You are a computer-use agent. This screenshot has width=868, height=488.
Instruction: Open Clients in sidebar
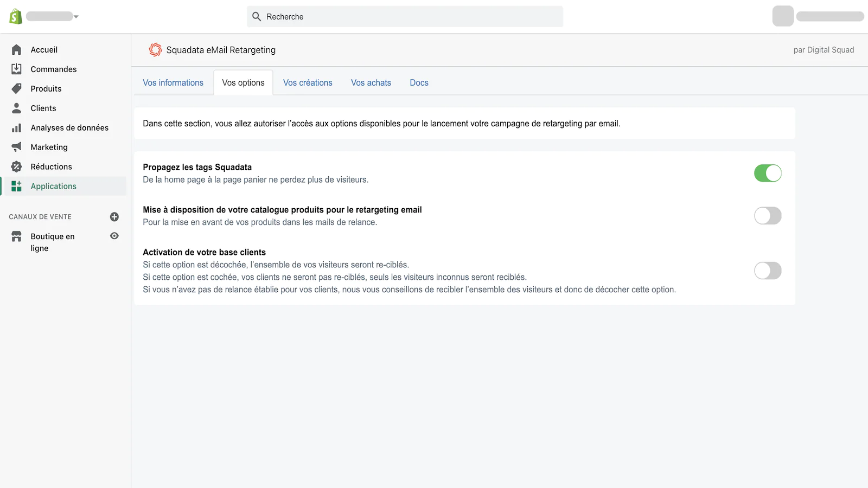click(x=43, y=108)
